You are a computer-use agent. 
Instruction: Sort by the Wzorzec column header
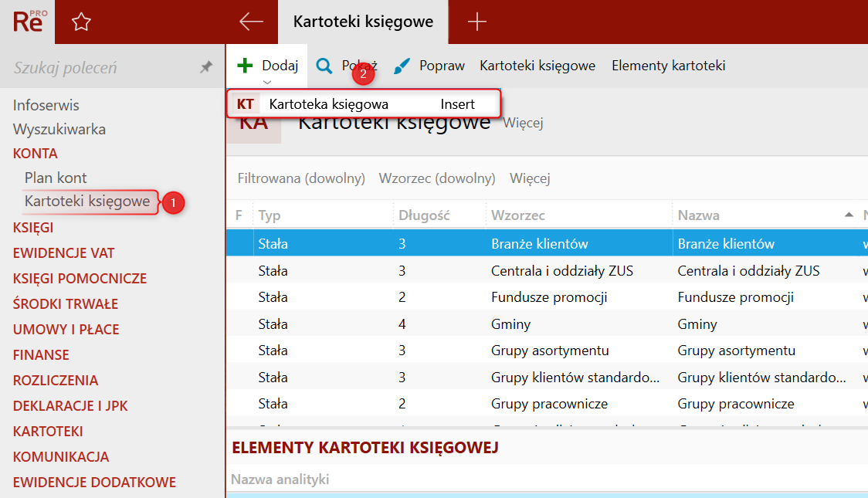517,215
